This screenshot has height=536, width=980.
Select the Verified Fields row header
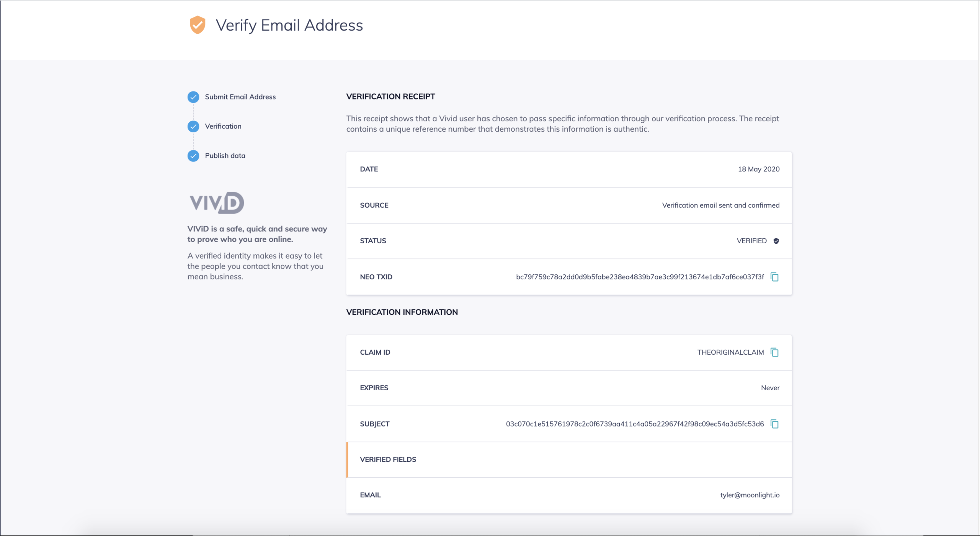click(x=388, y=459)
